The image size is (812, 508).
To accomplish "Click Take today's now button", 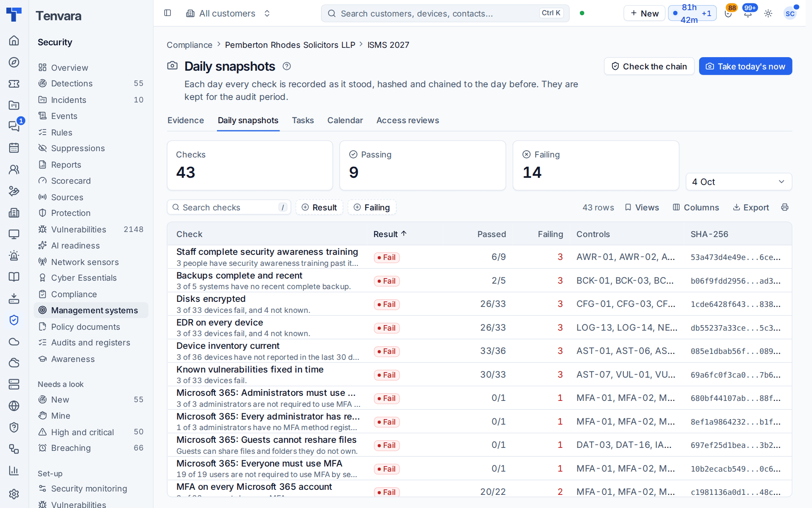I will click(x=746, y=66).
